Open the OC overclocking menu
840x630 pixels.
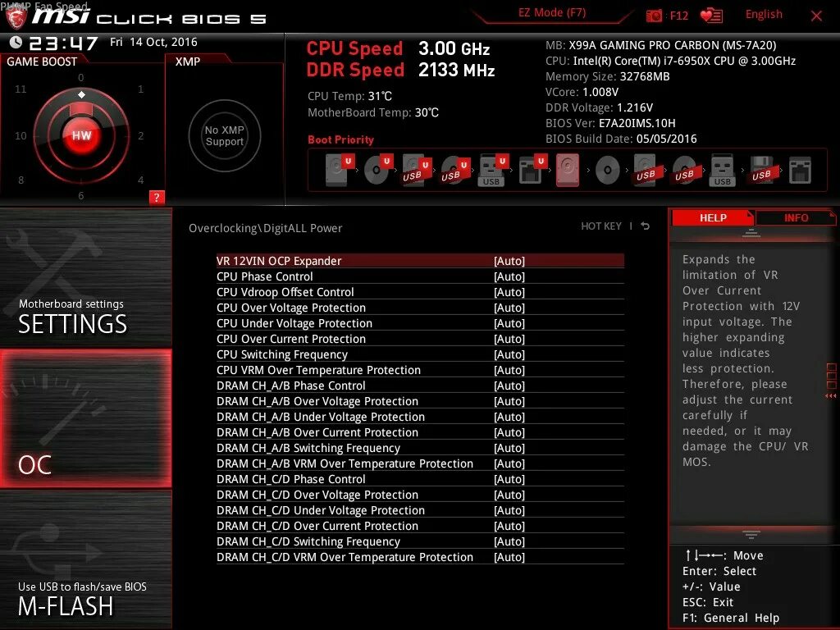(85, 419)
